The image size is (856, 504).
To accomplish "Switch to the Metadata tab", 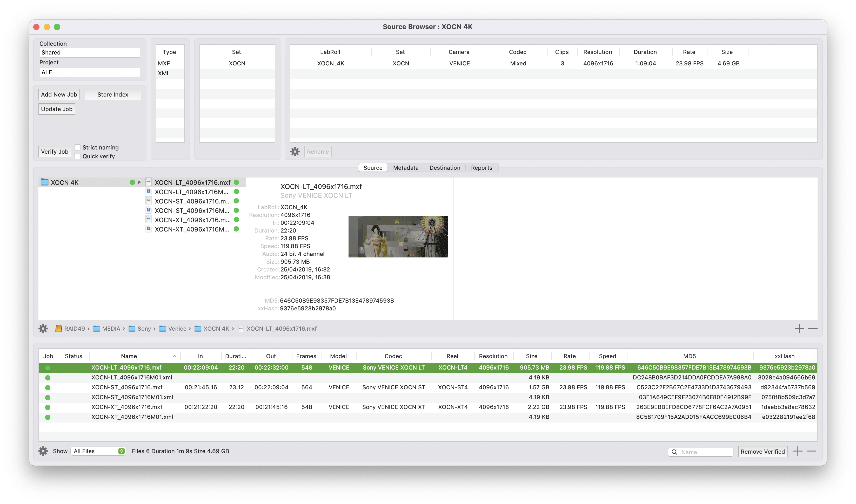I will click(405, 167).
